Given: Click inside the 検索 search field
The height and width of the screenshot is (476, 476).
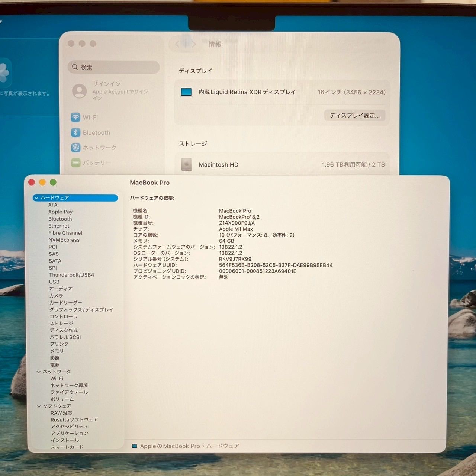Looking at the screenshot, I should tap(113, 67).
